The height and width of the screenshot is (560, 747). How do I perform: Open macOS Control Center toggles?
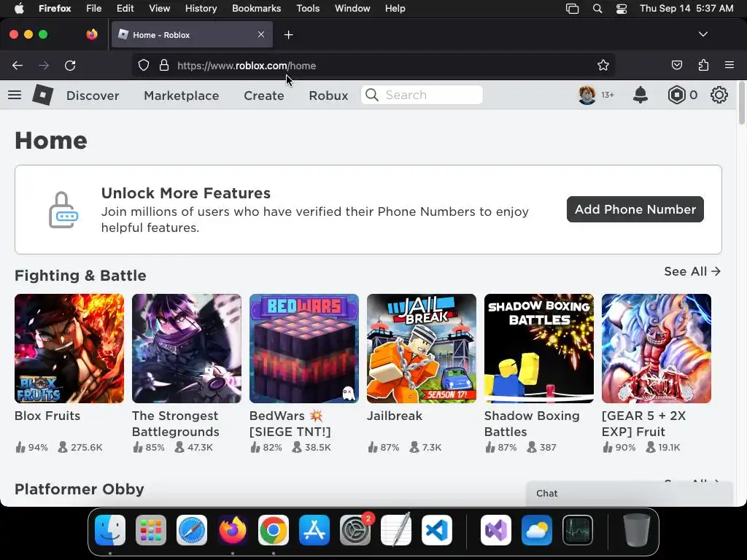coord(622,9)
